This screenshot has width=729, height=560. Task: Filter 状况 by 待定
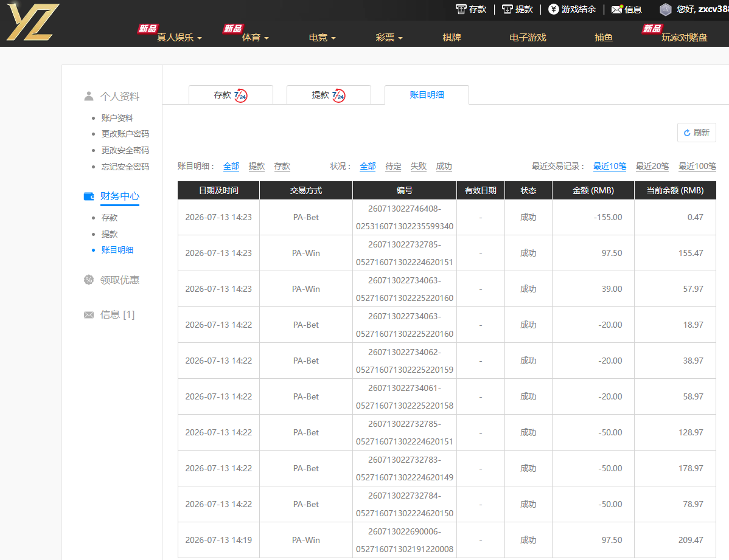point(393,166)
